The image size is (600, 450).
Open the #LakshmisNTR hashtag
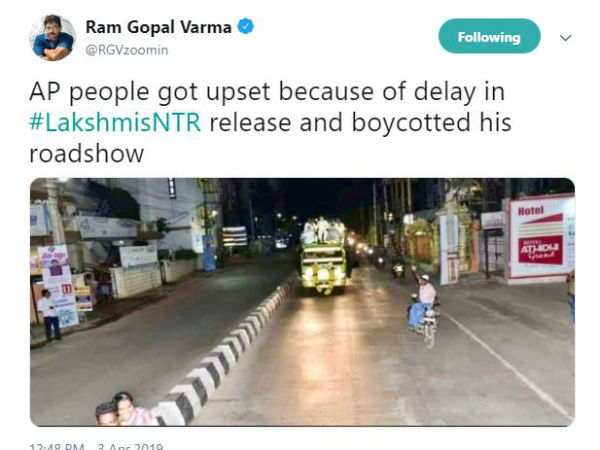click(115, 122)
